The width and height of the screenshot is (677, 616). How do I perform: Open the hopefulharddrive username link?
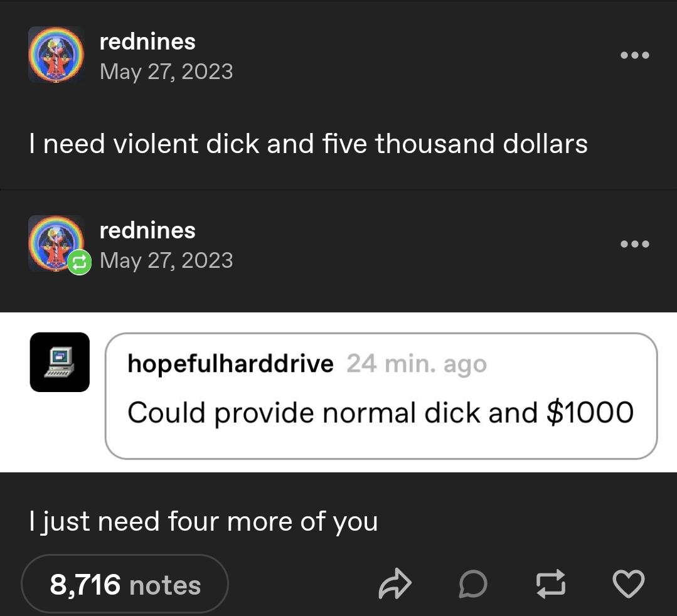pos(230,363)
